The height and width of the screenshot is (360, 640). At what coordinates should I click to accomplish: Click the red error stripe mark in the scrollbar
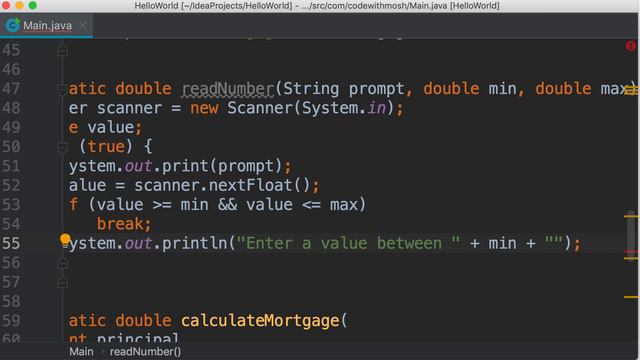[x=631, y=253]
